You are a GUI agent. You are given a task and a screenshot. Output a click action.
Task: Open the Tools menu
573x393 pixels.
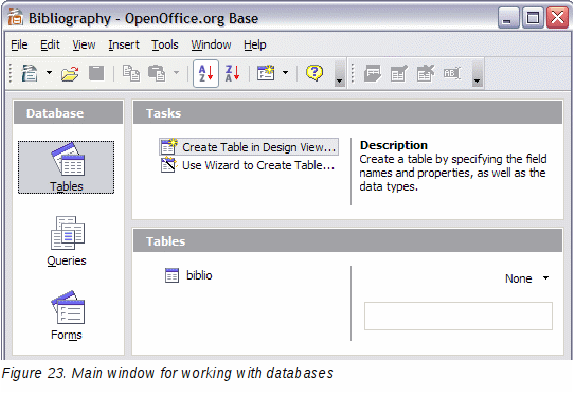pyautogui.click(x=165, y=45)
